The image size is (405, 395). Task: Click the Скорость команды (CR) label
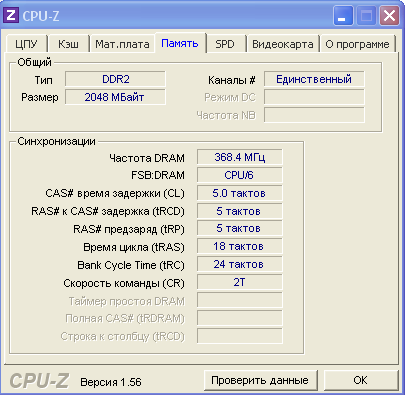(124, 283)
